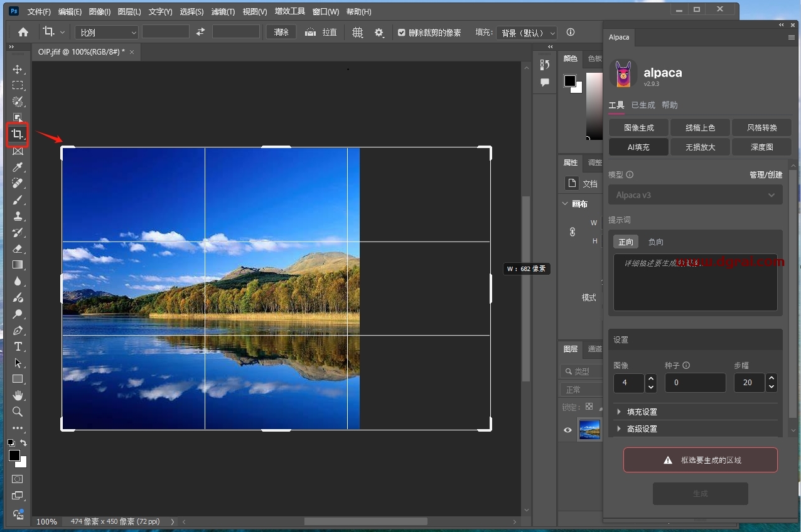
Task: Switch to the Generated tab in Alpaca
Action: [x=643, y=105]
